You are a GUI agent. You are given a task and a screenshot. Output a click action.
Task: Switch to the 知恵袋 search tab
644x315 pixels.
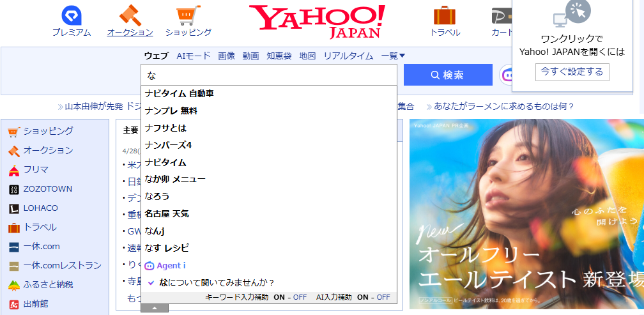pyautogui.click(x=279, y=56)
